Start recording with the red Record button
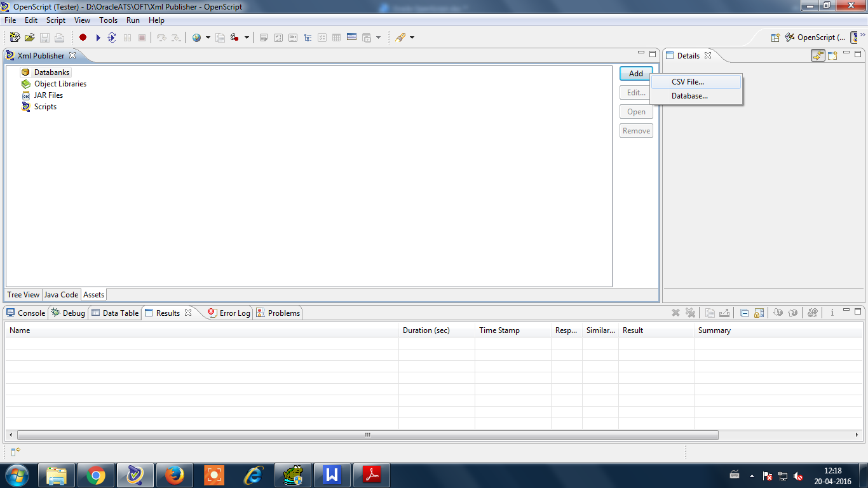 (x=83, y=37)
